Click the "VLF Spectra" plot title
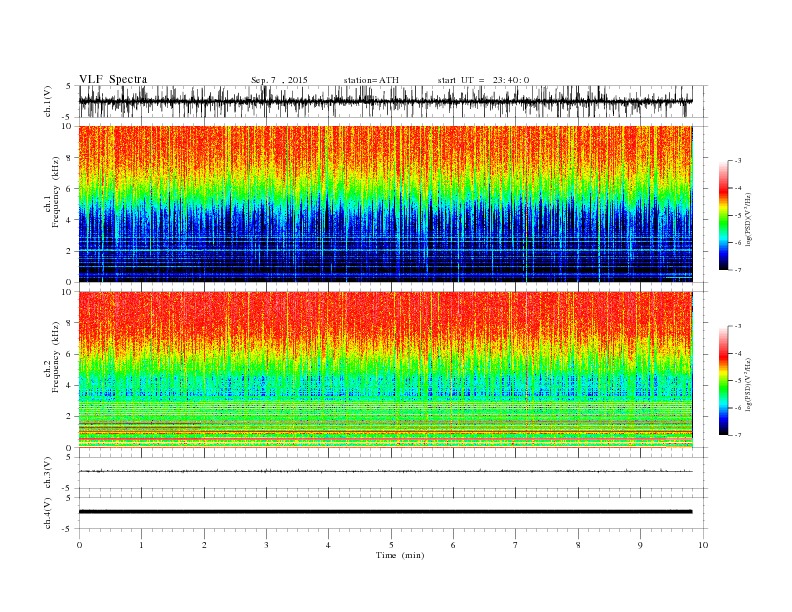792x612 pixels. pos(113,79)
